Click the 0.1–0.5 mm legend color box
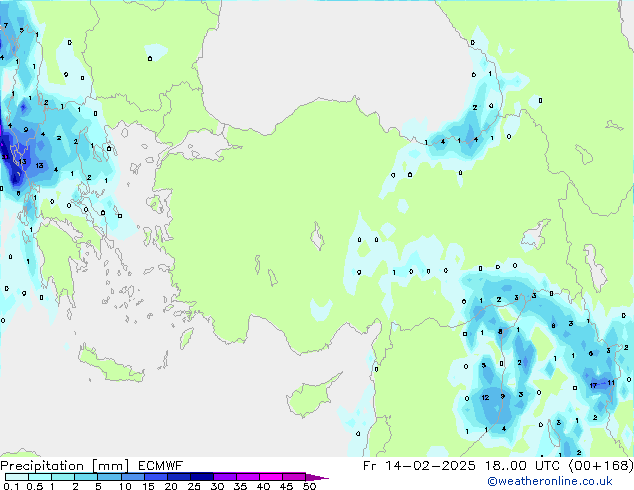Screen dimensions: 634x490 coord(17,477)
